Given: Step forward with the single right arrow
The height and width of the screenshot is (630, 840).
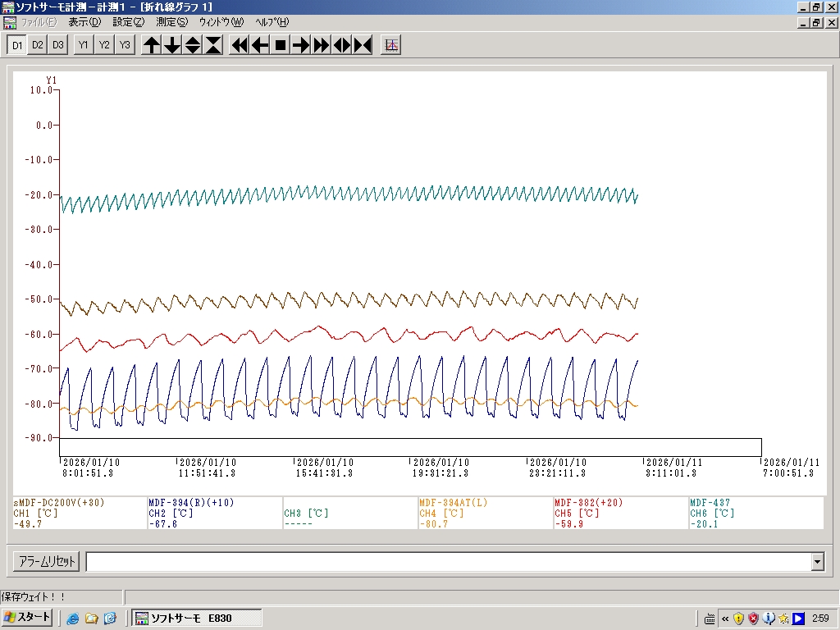Looking at the screenshot, I should [x=301, y=45].
